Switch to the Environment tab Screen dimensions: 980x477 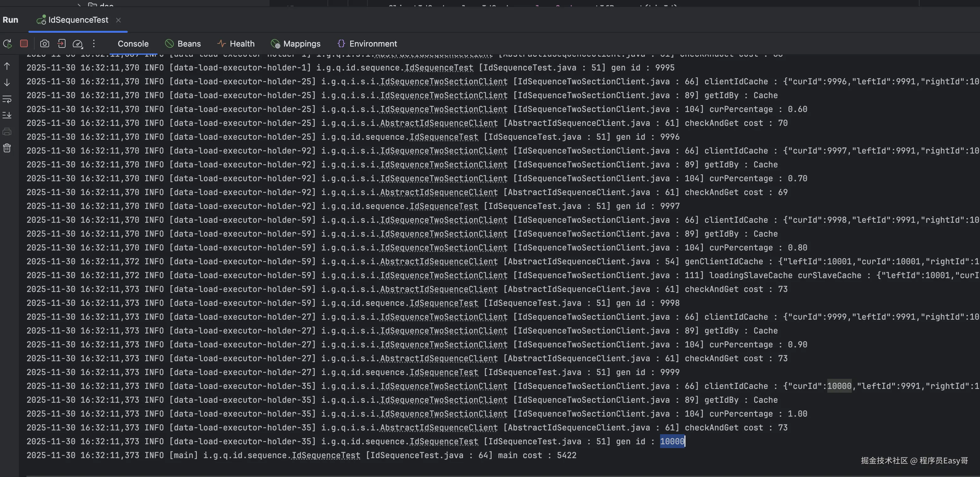click(x=367, y=44)
